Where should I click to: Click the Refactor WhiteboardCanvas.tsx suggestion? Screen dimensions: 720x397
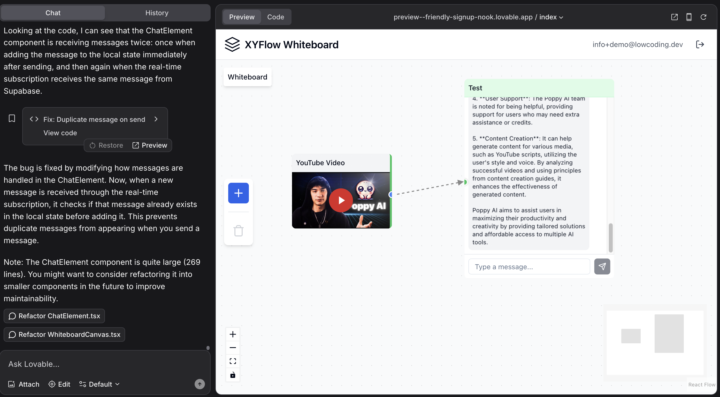point(64,335)
